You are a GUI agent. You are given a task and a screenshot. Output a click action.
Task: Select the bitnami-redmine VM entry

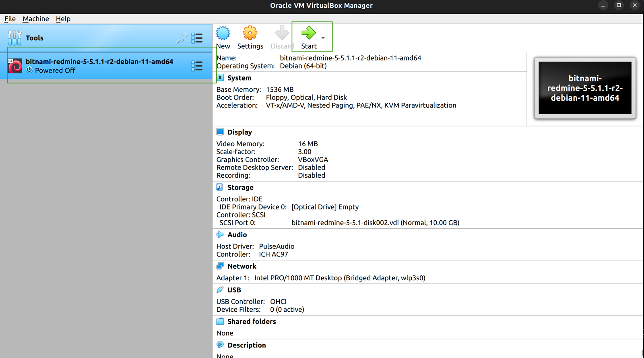click(x=99, y=66)
